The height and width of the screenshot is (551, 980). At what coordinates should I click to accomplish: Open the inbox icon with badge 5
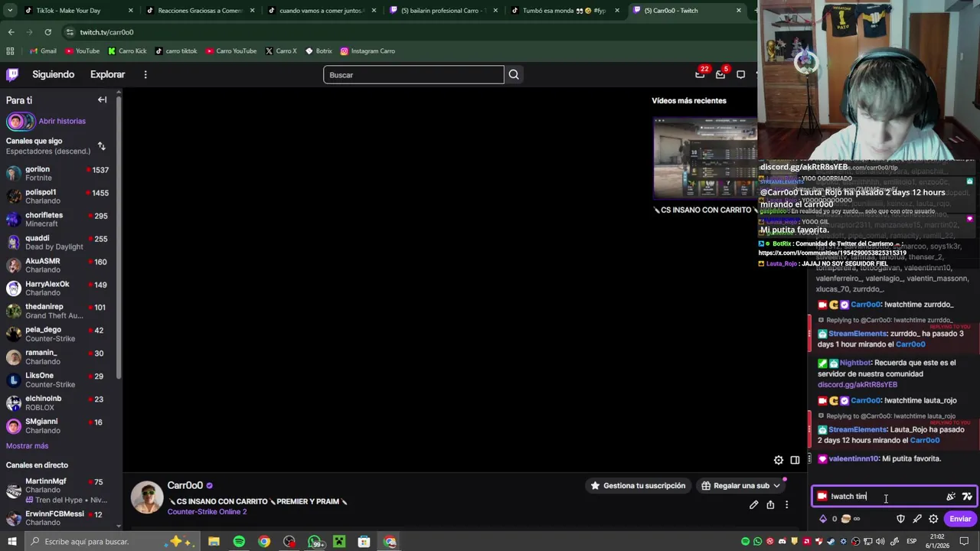[x=720, y=74]
